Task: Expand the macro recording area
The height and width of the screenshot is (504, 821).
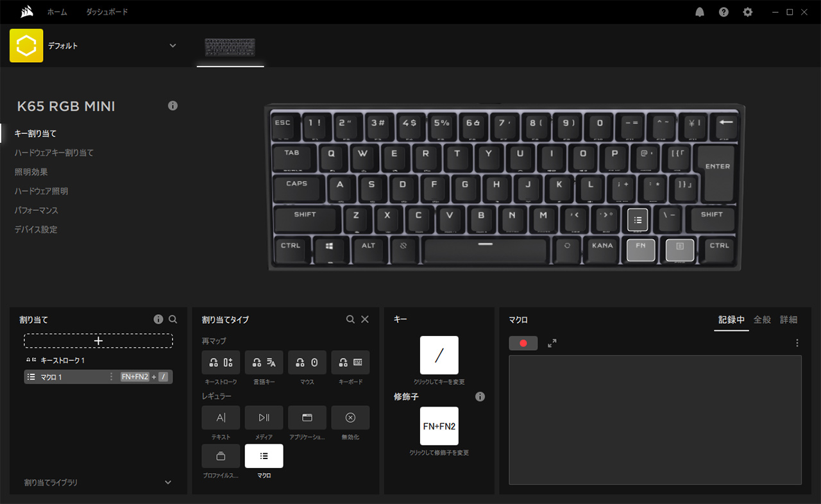Action: (552, 343)
